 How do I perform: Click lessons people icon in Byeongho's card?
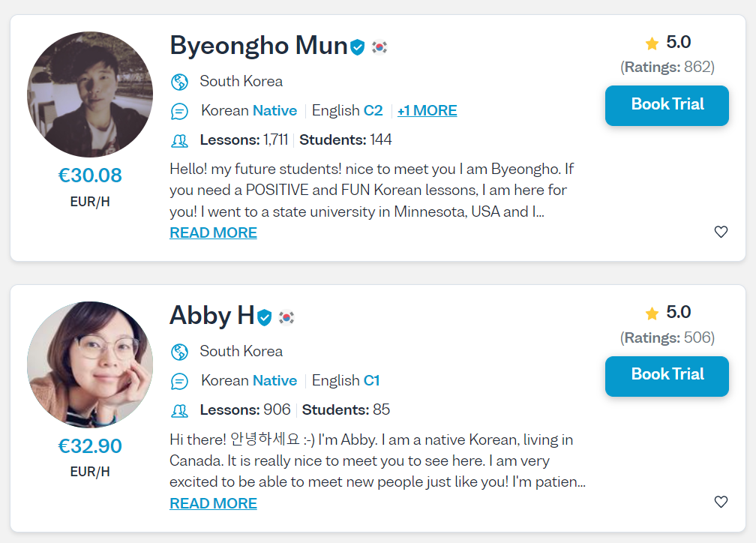click(x=179, y=140)
